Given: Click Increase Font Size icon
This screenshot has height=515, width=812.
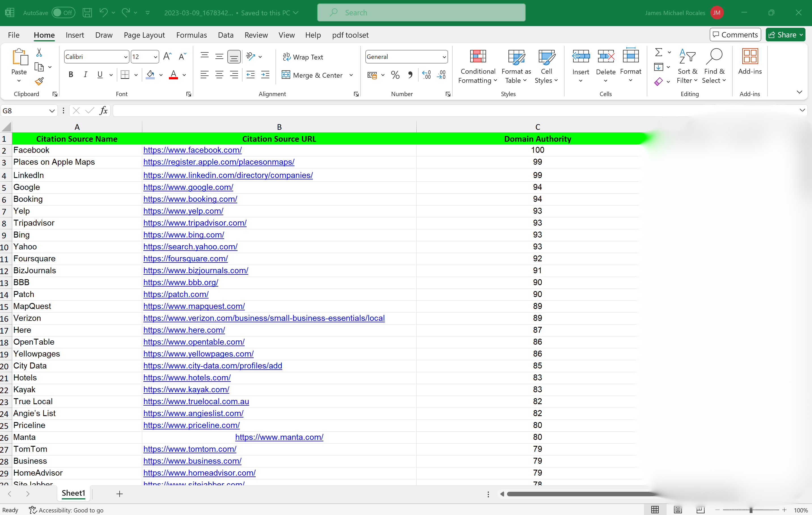Looking at the screenshot, I should 167,57.
